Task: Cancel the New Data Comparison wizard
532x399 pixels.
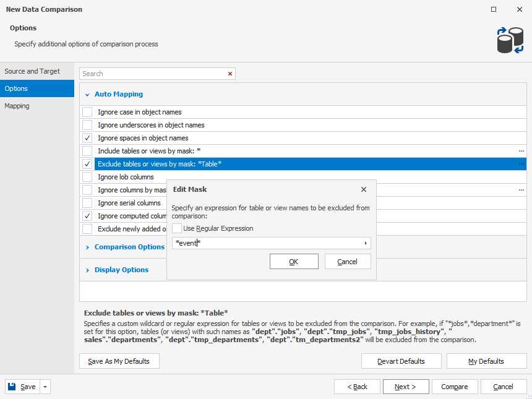Action: pos(504,387)
